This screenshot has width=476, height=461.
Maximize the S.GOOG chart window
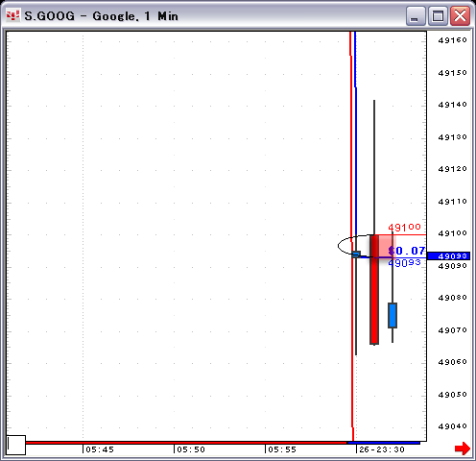click(x=438, y=15)
